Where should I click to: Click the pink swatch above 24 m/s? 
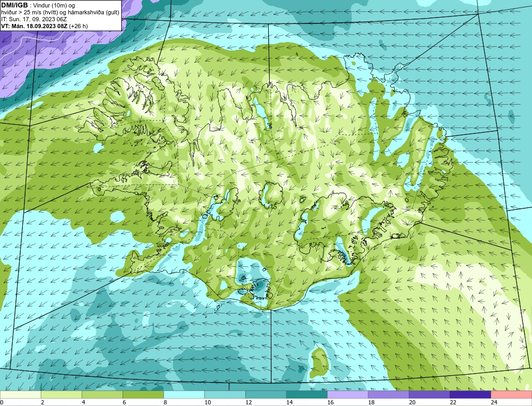tap(511, 395)
